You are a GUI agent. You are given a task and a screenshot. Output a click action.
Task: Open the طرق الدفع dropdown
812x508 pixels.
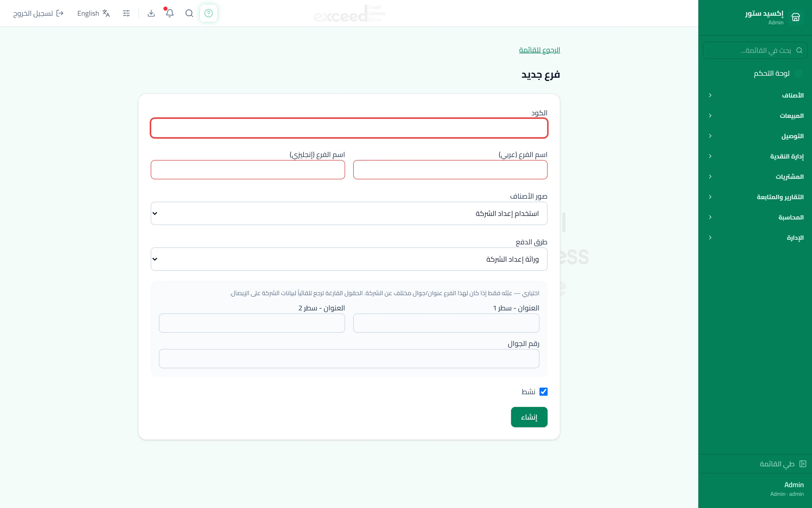(x=349, y=259)
